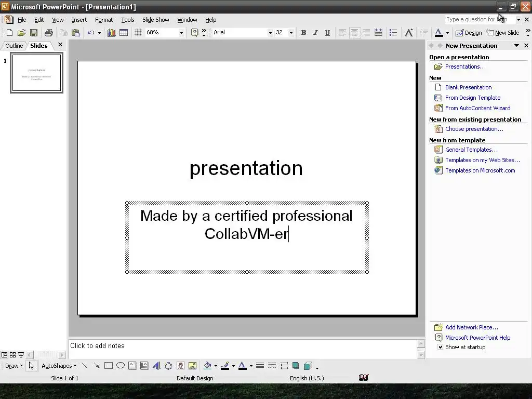Screen dimensions: 532x399
Task: Open the zoom percentage dropdown
Action: pos(181,33)
